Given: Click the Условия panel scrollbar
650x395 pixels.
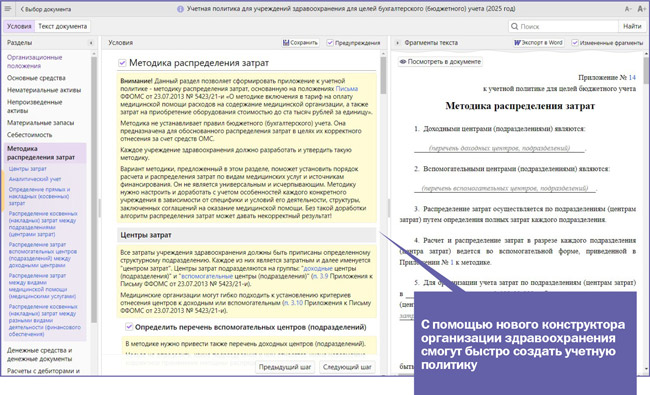Looking at the screenshot, I should pyautogui.click(x=383, y=75).
